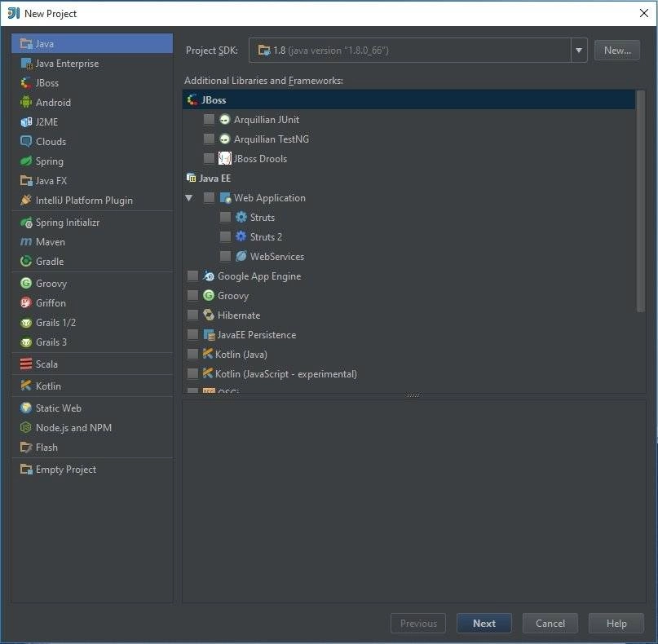Click the New... SDK button
The height and width of the screenshot is (644, 658).
point(617,51)
